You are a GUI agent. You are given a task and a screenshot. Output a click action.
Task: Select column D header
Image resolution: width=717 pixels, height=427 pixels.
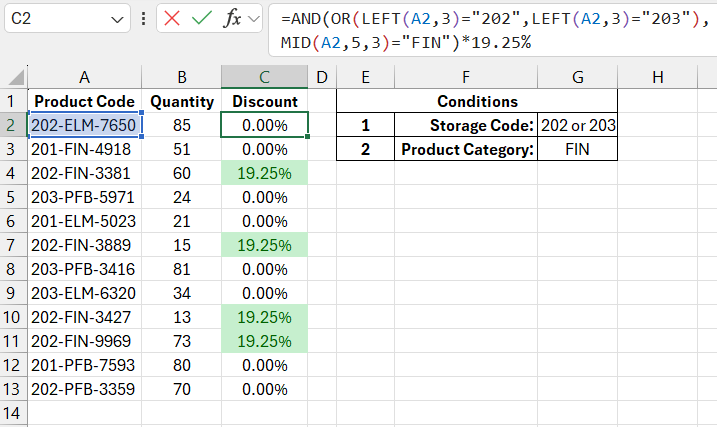point(322,77)
